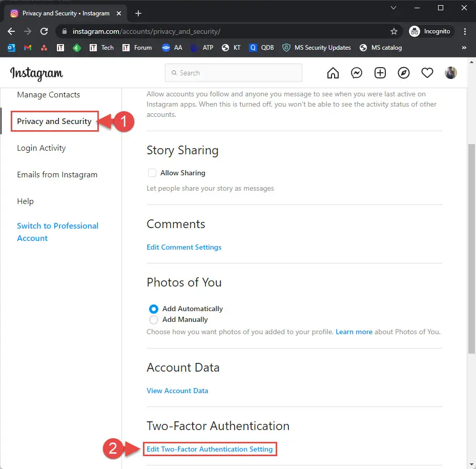This screenshot has width=476, height=469.
Task: Focus the Instagram Search field
Action: 234,73
